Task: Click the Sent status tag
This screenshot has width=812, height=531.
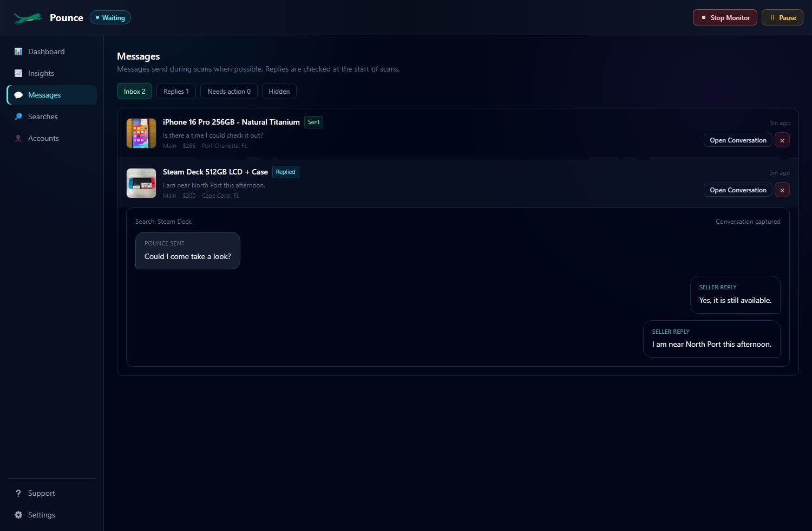Action: coord(314,122)
